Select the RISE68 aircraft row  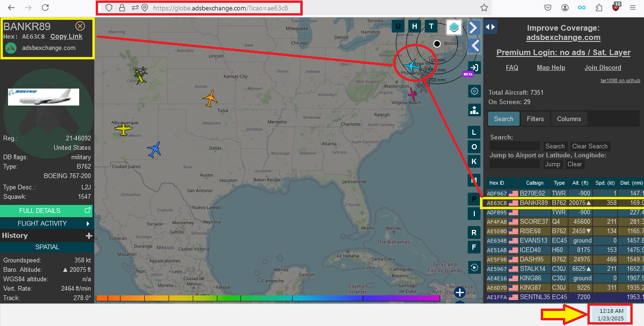565,231
